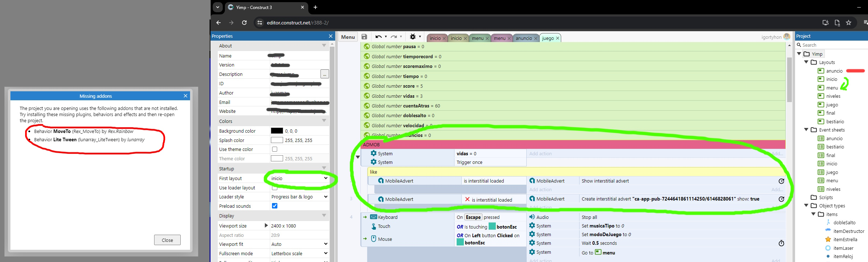Click Close in Missing addons dialog
The height and width of the screenshot is (262, 868).
coord(167,240)
